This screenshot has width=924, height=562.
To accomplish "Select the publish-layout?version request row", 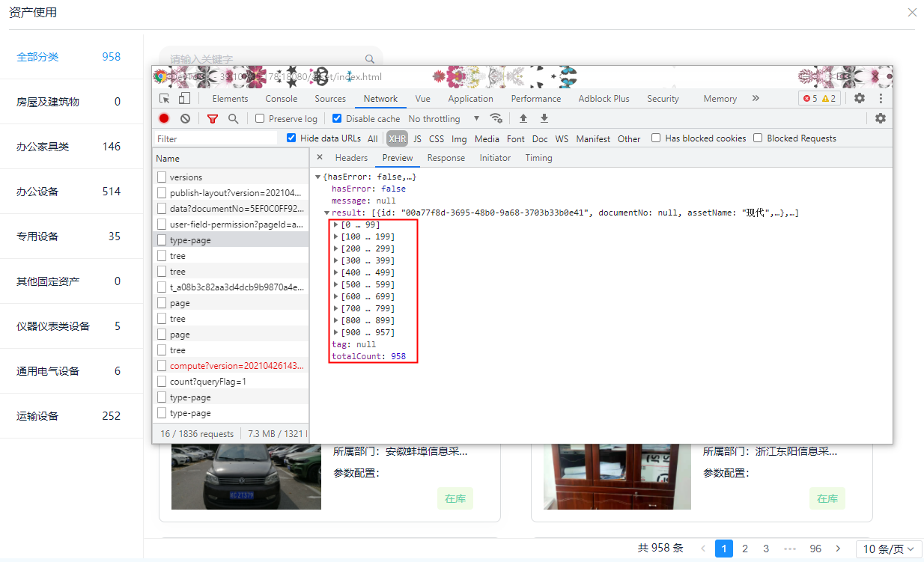I will [231, 192].
